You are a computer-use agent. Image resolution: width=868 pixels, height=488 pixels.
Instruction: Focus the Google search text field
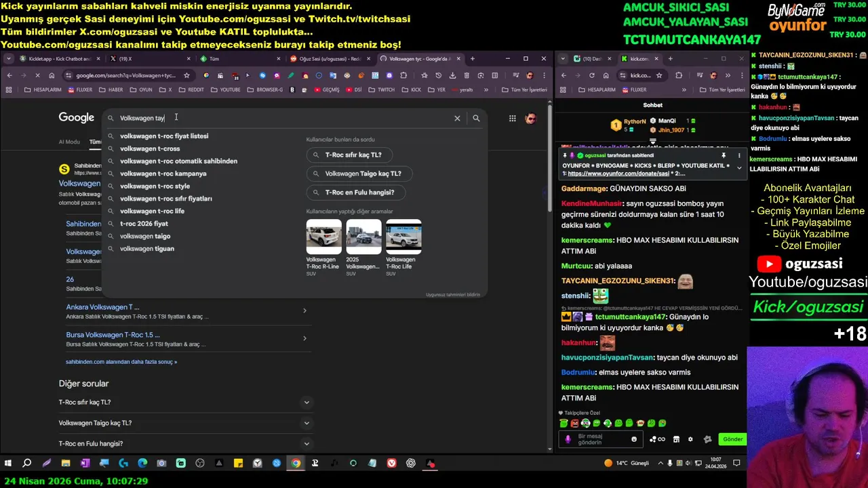pyautogui.click(x=281, y=118)
